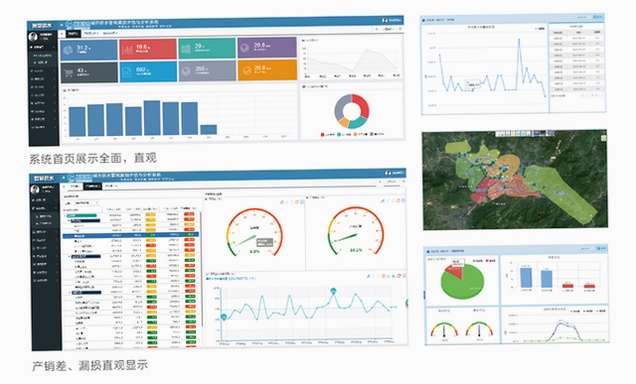Click the home icon in the blue line-chart panel breadcrumb
Screen dimensions: 636x384
tap(424, 20)
